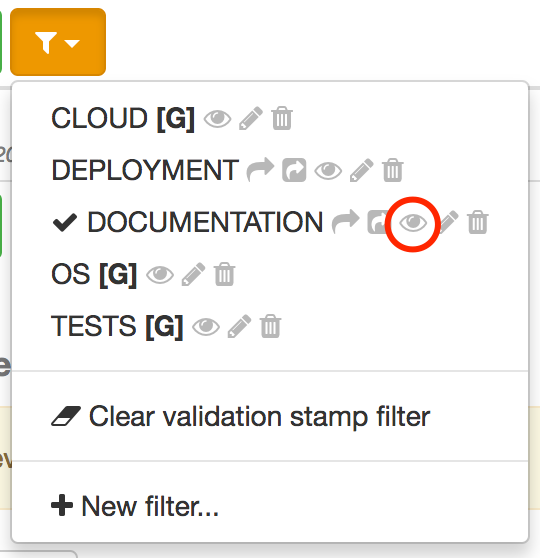The width and height of the screenshot is (540, 558).
Task: Select the DOCUMENTATION filter entry
Action: [x=205, y=222]
